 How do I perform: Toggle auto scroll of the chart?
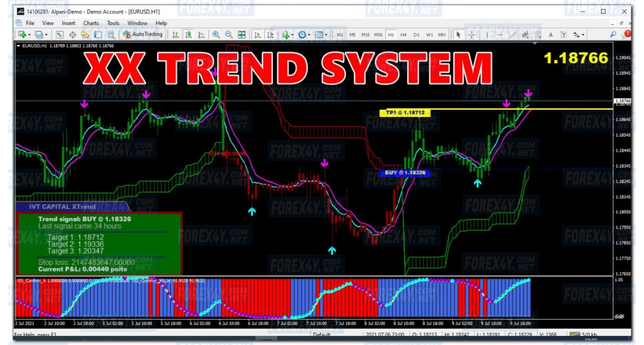tap(257, 34)
